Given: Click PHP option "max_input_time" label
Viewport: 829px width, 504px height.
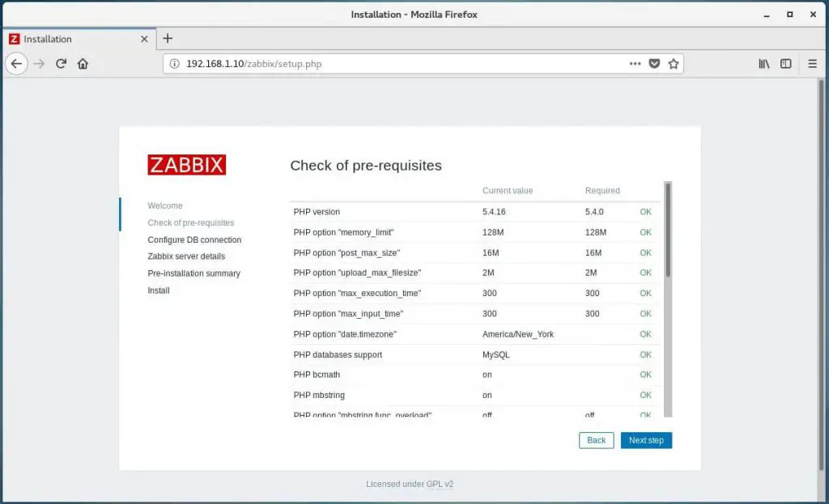Looking at the screenshot, I should 348,314.
